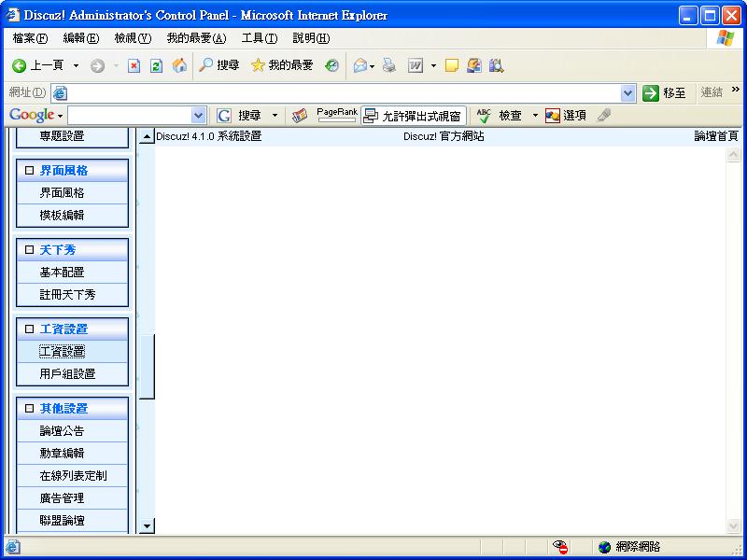Stop page loading with the red X icon
The height and width of the screenshot is (560, 747).
click(134, 65)
